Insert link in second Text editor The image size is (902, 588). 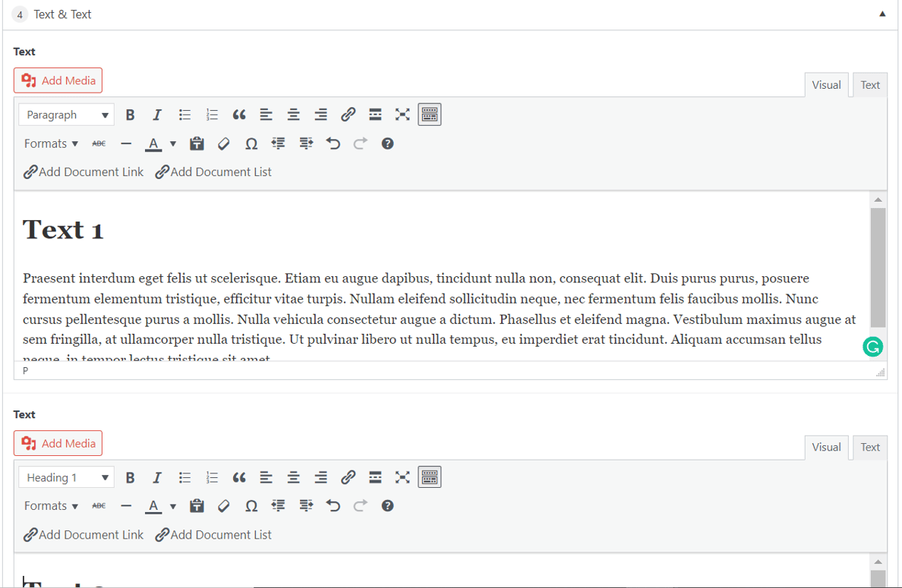click(x=348, y=478)
